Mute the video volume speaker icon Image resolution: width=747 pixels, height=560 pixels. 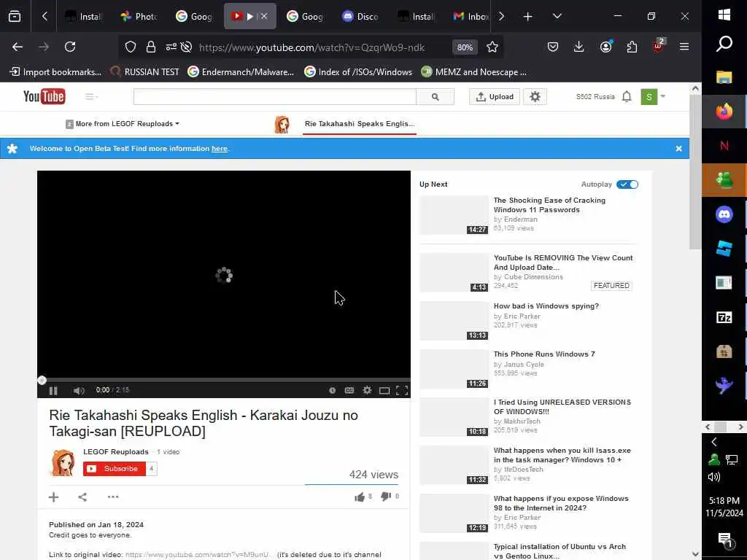pos(79,391)
